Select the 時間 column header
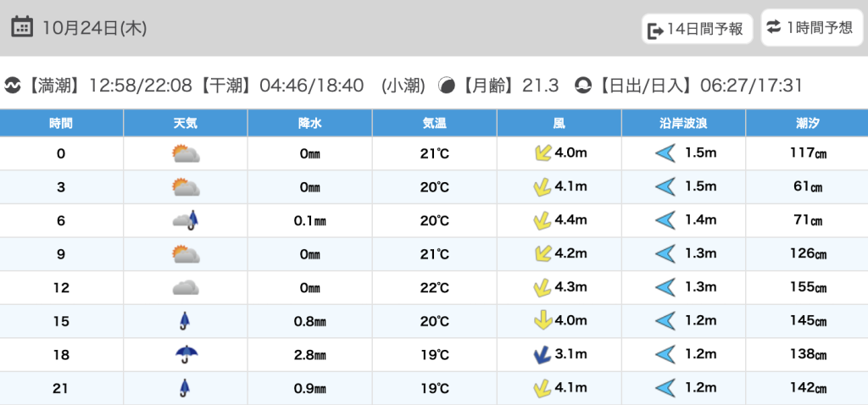868x405 pixels. 61,123
